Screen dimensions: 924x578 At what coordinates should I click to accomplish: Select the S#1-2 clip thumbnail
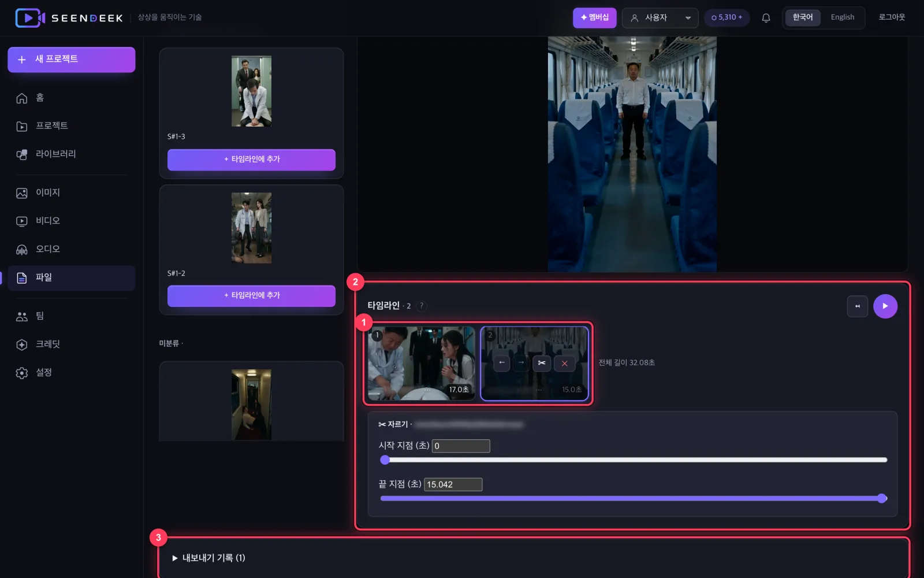tap(251, 228)
